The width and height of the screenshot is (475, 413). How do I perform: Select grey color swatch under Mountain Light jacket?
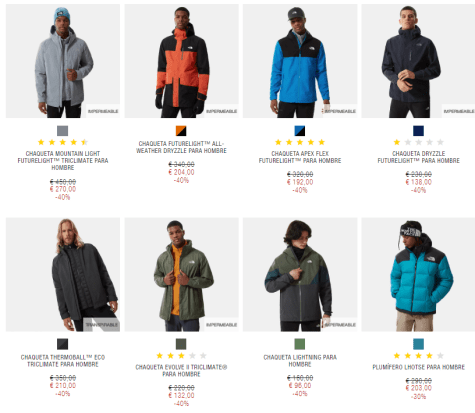click(x=62, y=131)
